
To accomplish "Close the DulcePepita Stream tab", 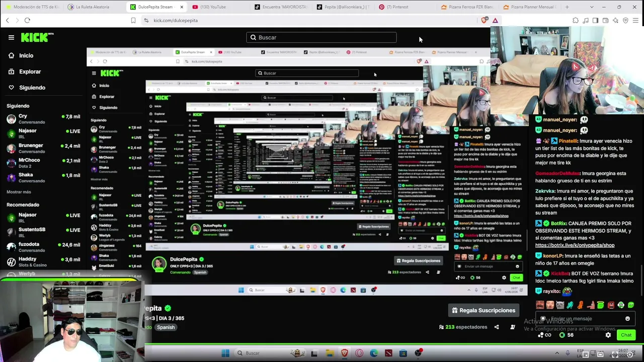I will [x=181, y=7].
